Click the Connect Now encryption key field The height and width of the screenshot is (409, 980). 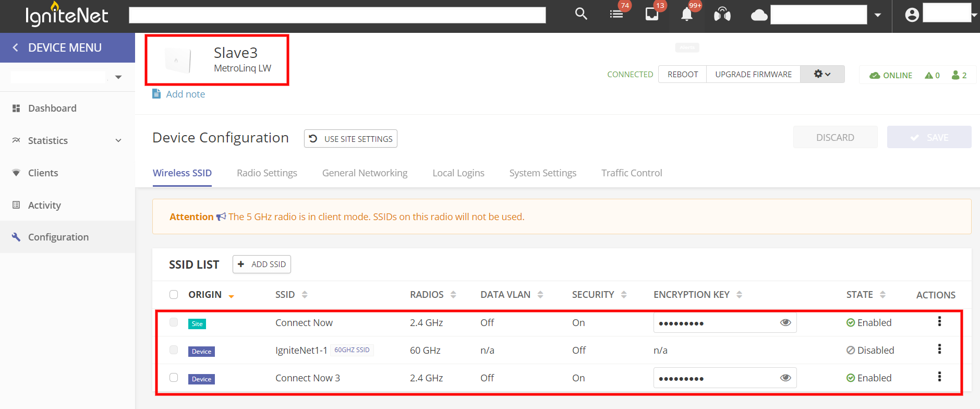(725, 322)
